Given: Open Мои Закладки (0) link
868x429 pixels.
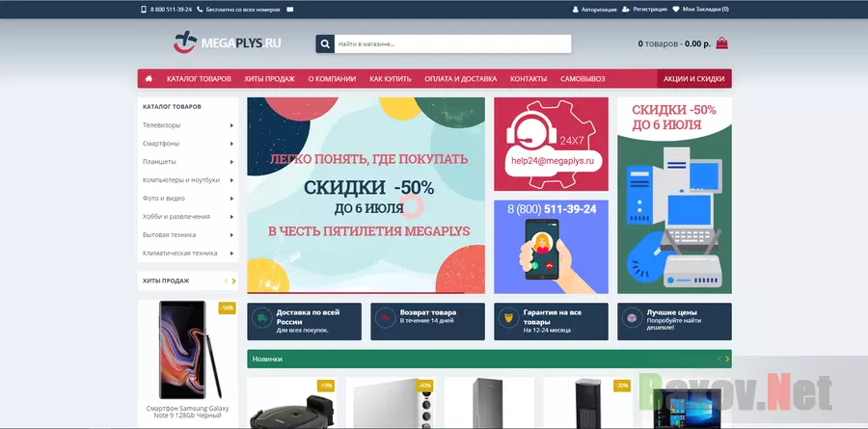Looking at the screenshot, I should [x=705, y=10].
